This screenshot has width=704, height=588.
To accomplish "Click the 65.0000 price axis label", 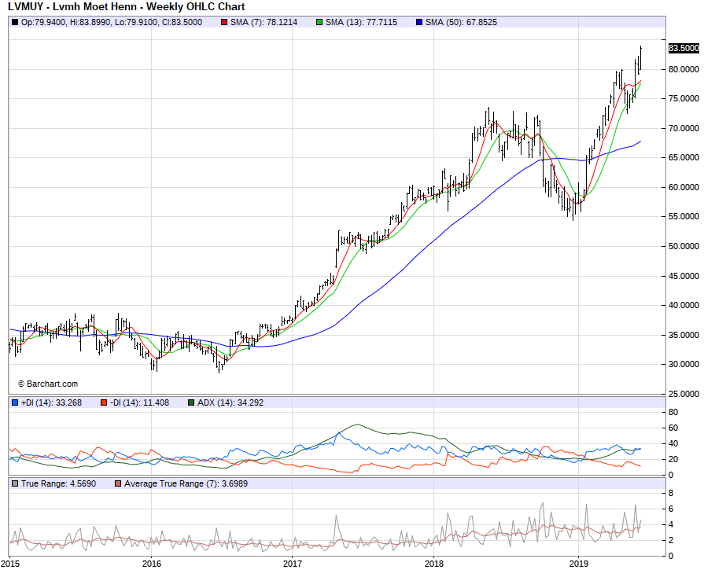I will tap(684, 157).
